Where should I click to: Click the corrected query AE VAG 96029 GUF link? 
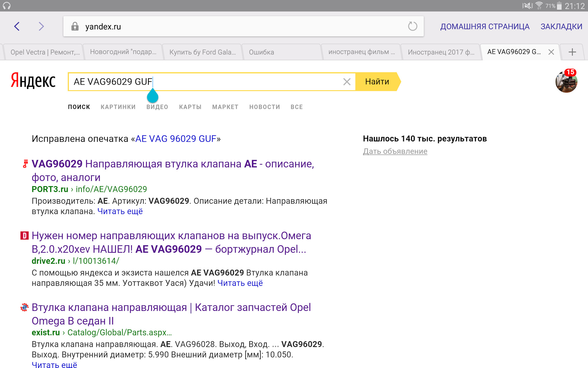pos(176,139)
